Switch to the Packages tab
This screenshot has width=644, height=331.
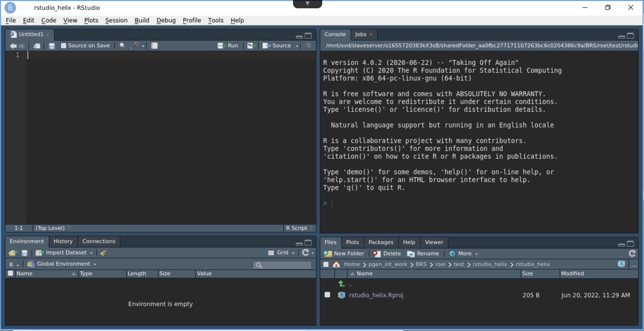coord(381,242)
